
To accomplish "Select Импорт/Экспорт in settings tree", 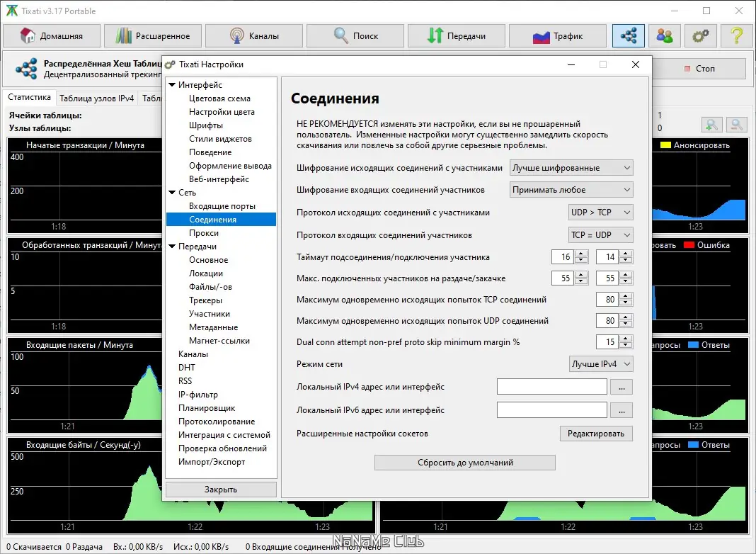I will [x=212, y=462].
